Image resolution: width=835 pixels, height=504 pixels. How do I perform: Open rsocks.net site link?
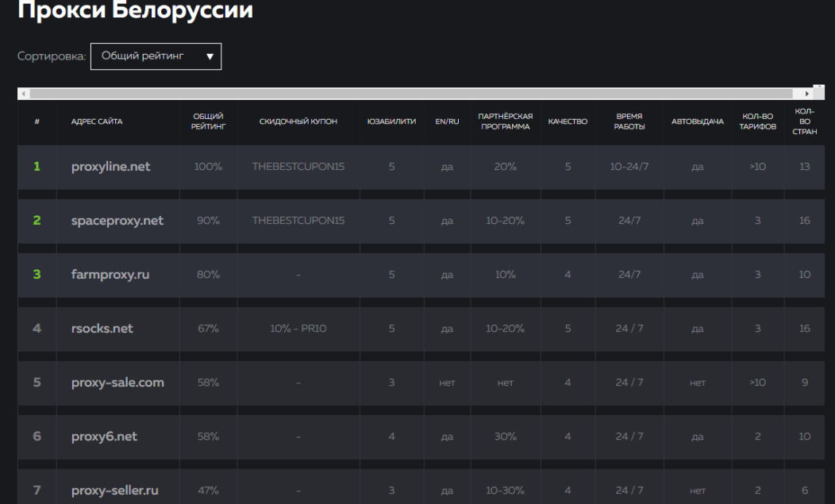click(x=102, y=329)
